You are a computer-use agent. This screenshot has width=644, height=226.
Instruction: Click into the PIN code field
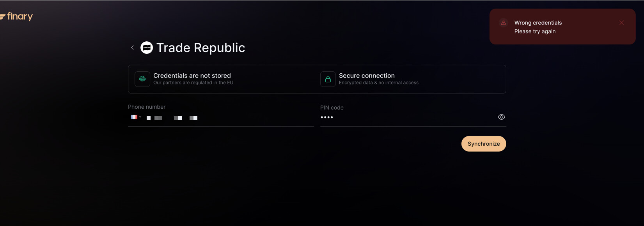tap(406, 117)
